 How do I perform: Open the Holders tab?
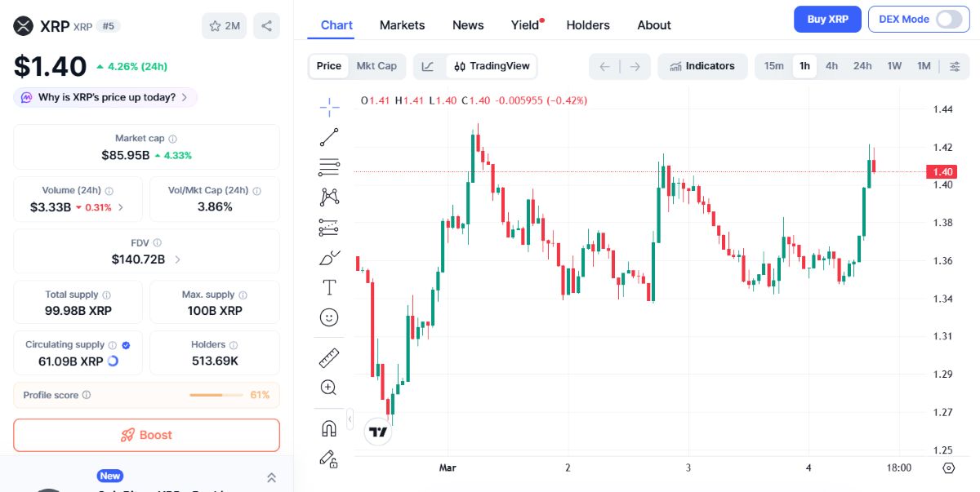587,25
